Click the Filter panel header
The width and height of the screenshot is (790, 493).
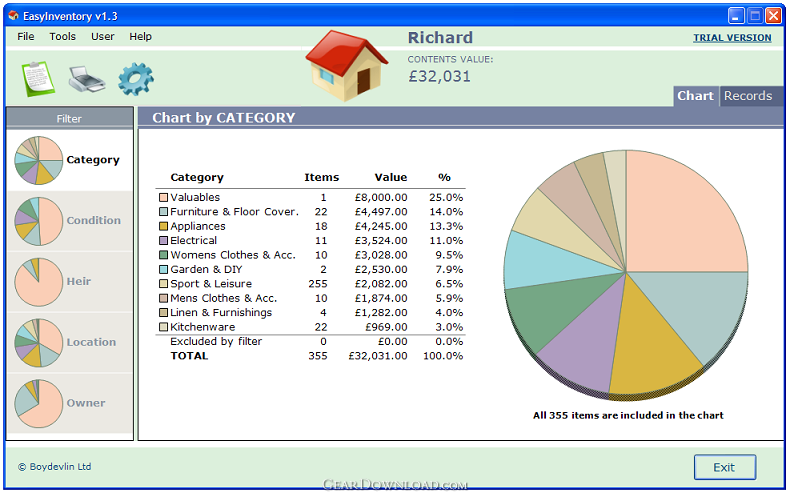[x=70, y=118]
